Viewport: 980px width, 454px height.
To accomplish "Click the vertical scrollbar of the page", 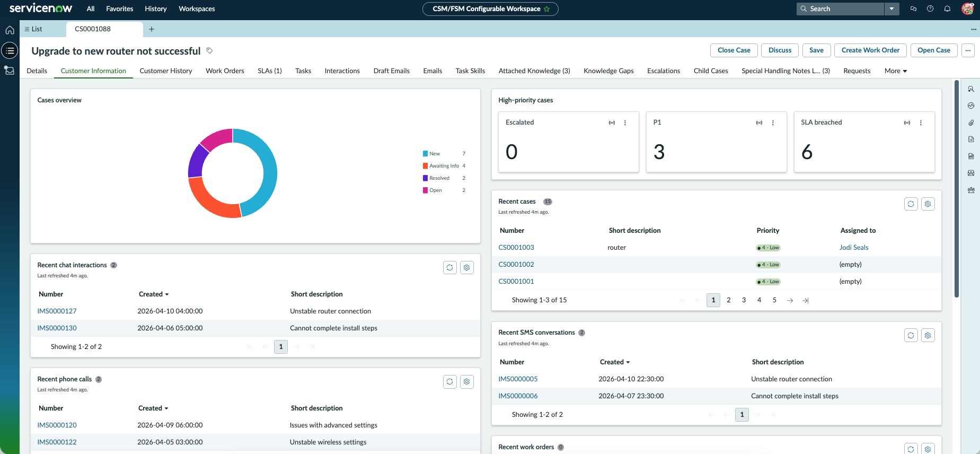I will pyautogui.click(x=957, y=189).
